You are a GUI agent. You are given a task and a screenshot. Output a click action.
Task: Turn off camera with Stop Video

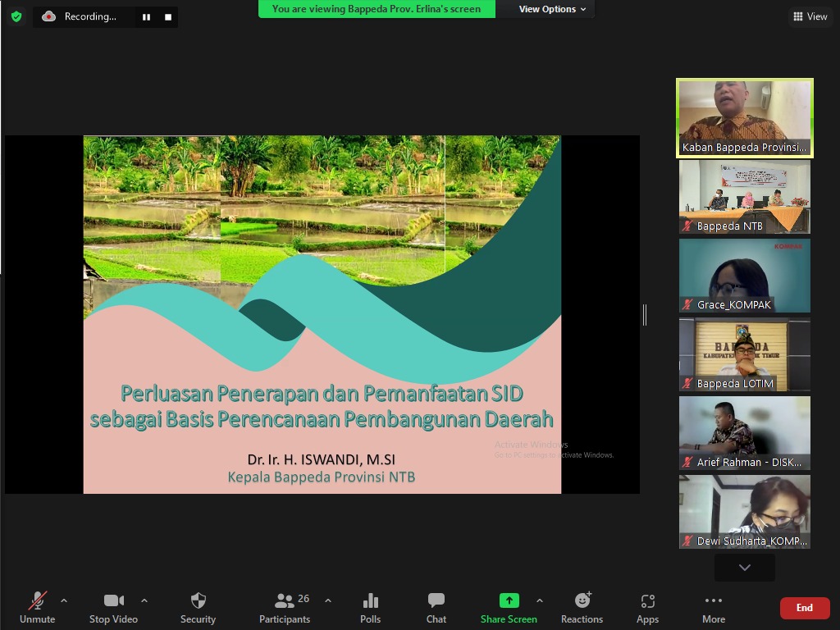113,608
